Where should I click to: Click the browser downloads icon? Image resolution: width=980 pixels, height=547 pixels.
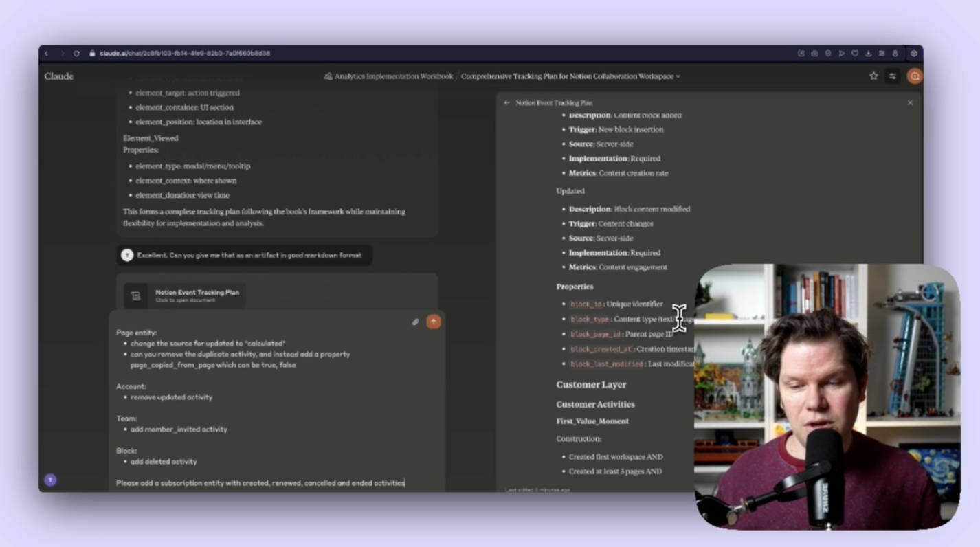(x=868, y=54)
